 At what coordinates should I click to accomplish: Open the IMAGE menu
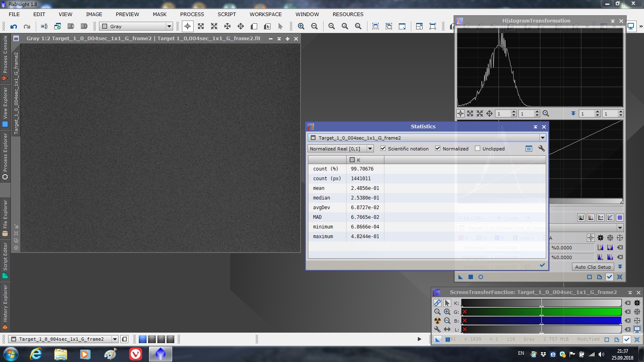[x=94, y=14]
